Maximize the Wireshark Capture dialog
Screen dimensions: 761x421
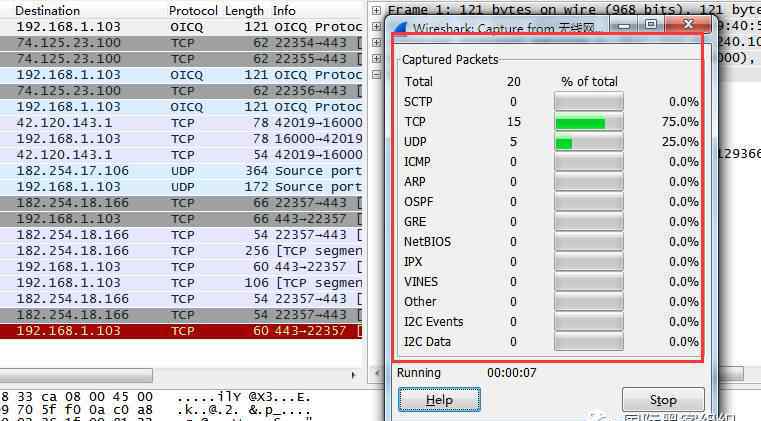[x=651, y=24]
